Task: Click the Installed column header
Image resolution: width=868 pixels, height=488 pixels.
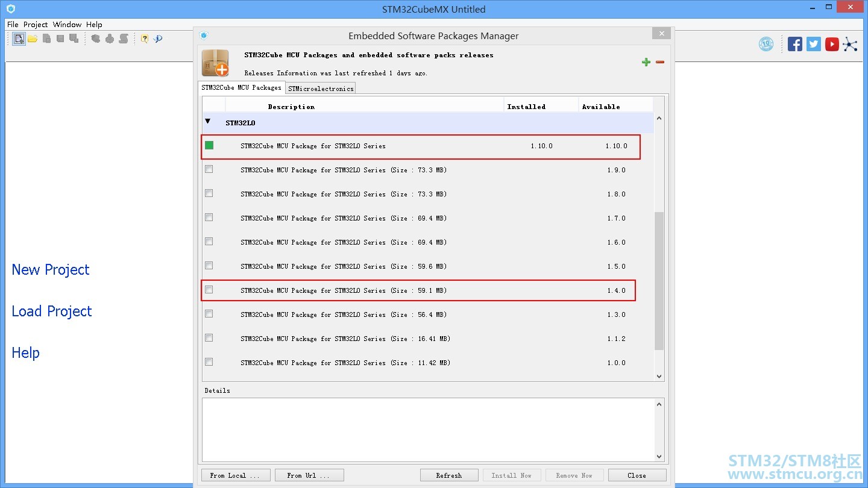Action: tap(526, 107)
